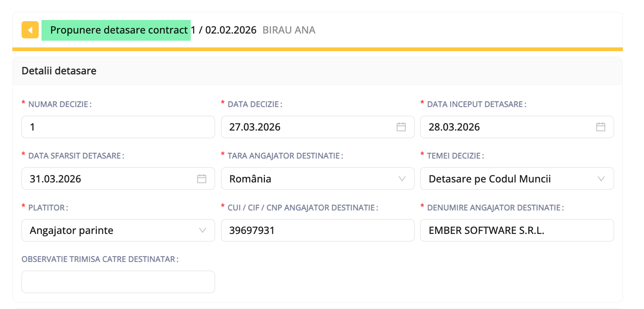Click the OBSERVATIE TRIMISA CATRE DESTINATAR field

118,282
